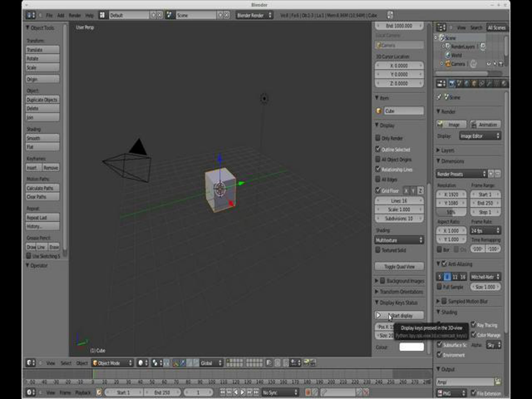Screen dimensions: 532x399
Task: Toggle the Ray Tracing checkbox
Action: [x=473, y=325]
